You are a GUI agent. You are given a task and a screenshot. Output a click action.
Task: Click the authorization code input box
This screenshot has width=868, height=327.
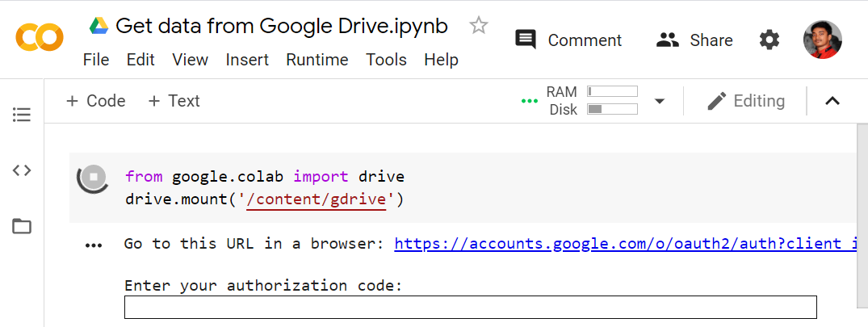click(x=471, y=307)
